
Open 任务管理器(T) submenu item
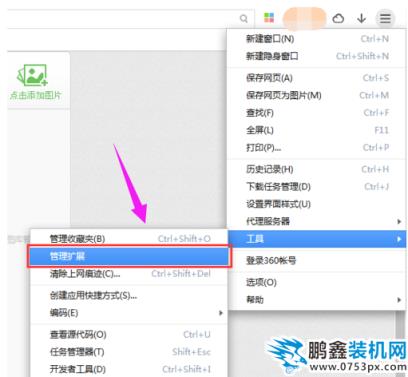tap(129, 352)
